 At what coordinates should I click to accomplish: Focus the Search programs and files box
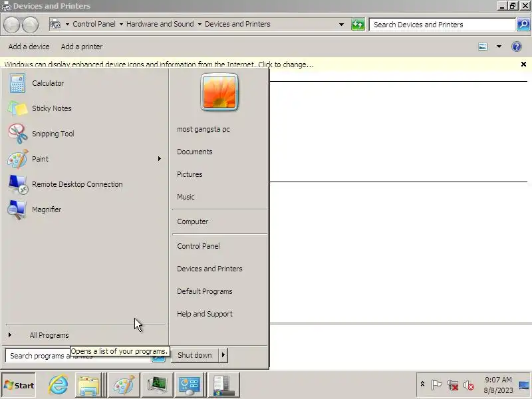click(78, 356)
